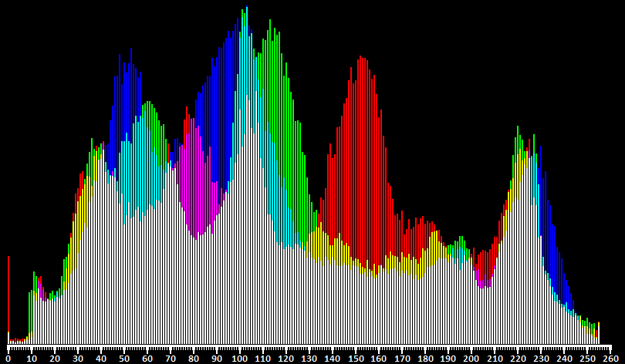Click the axis label "160"
625x364 pixels.
click(379, 358)
